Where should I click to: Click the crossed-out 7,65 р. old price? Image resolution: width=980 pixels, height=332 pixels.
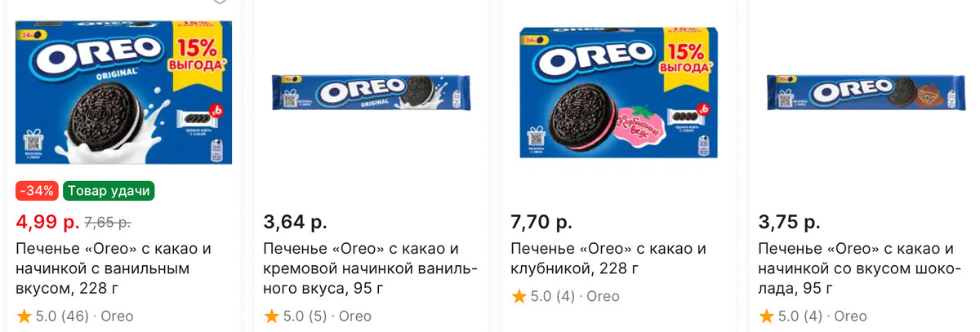click(x=108, y=222)
